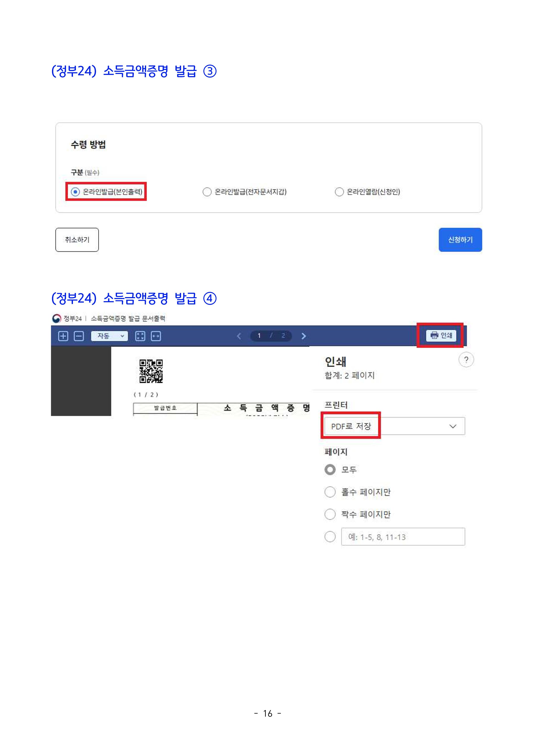Click the fit-to-width icon in viewer toolbar
The width and height of the screenshot is (535, 756).
pyautogui.click(x=155, y=336)
